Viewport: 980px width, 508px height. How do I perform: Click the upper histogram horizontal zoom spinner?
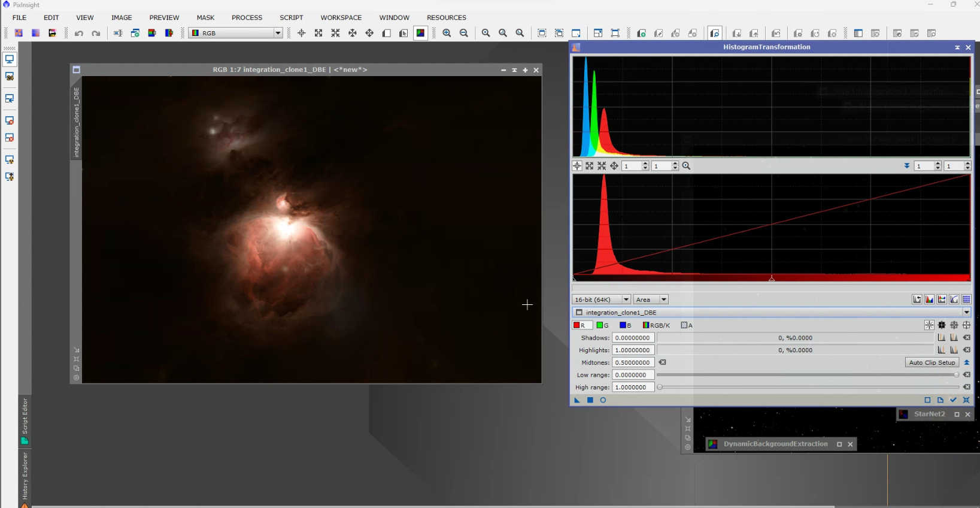(x=927, y=166)
